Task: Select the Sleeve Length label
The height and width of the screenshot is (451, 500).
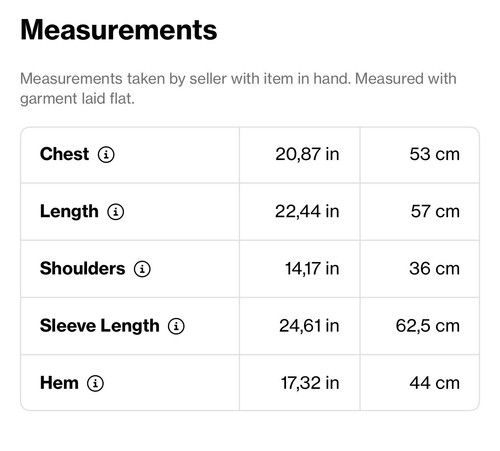Action: 99,326
